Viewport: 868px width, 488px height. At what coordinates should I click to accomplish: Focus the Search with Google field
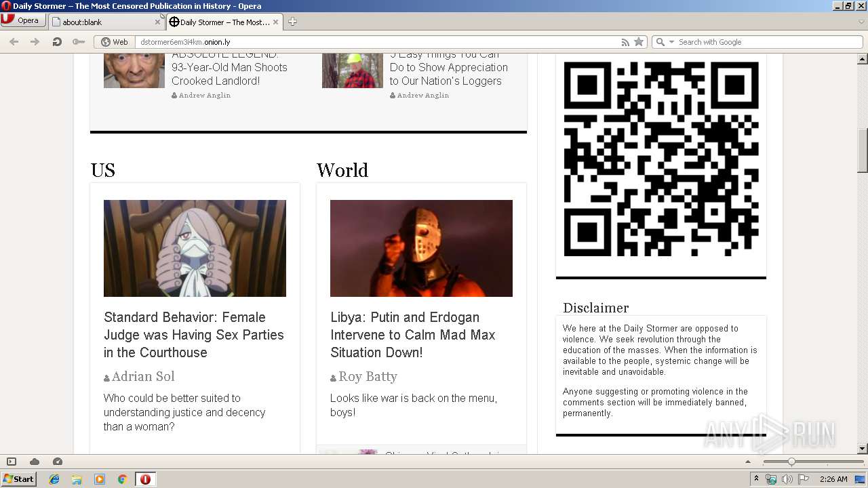point(769,41)
